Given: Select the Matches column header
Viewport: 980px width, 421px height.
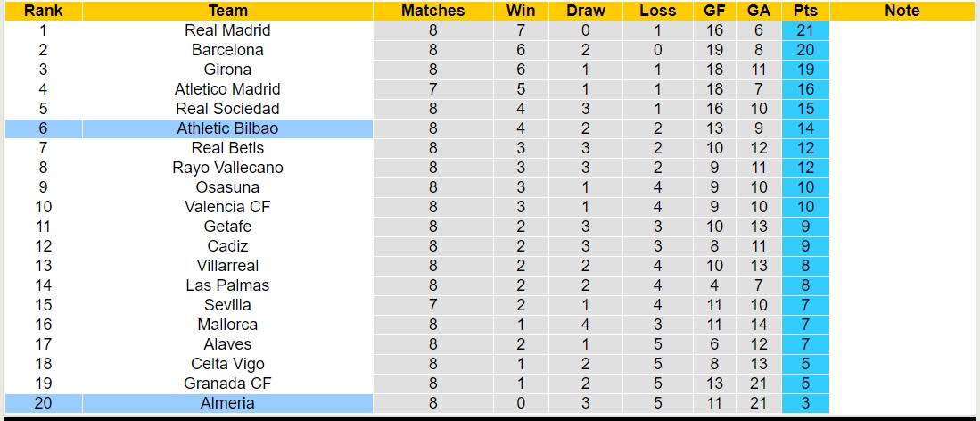Looking at the screenshot, I should 432,11.
